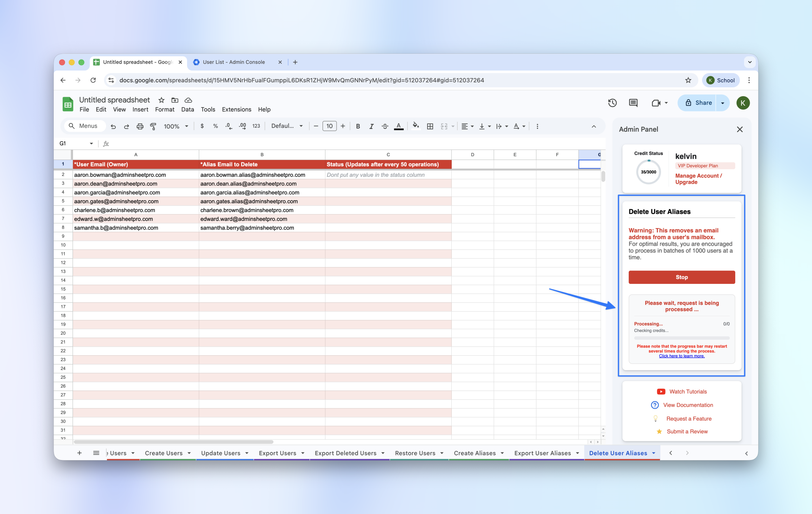The height and width of the screenshot is (514, 812).
Task: Click the move to folder icon
Action: click(x=175, y=100)
